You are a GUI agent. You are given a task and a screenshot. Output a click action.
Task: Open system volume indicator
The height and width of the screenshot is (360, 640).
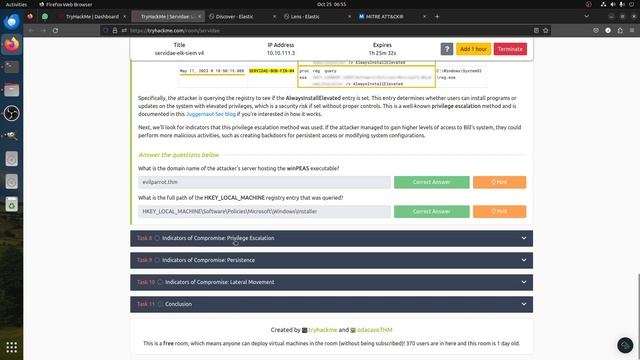tap(613, 4)
